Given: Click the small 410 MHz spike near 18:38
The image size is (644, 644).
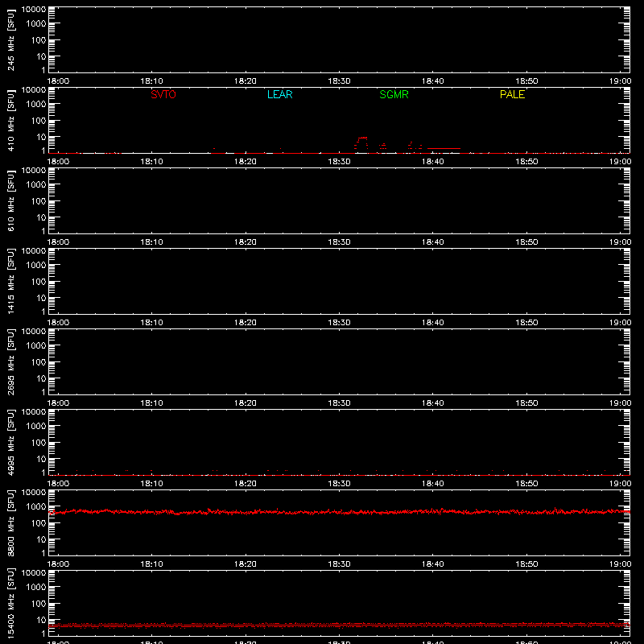Looking at the screenshot, I should [x=411, y=145].
